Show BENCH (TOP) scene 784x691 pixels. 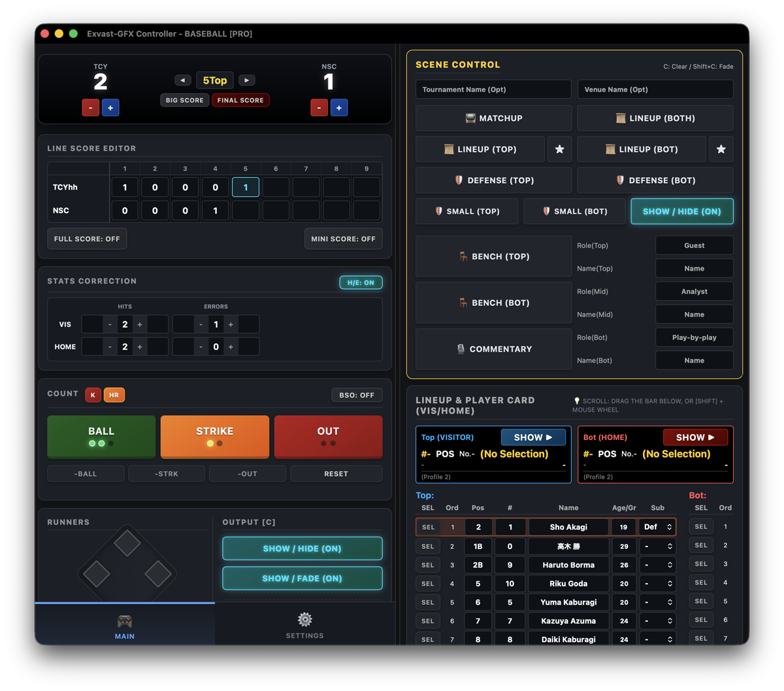click(x=494, y=256)
